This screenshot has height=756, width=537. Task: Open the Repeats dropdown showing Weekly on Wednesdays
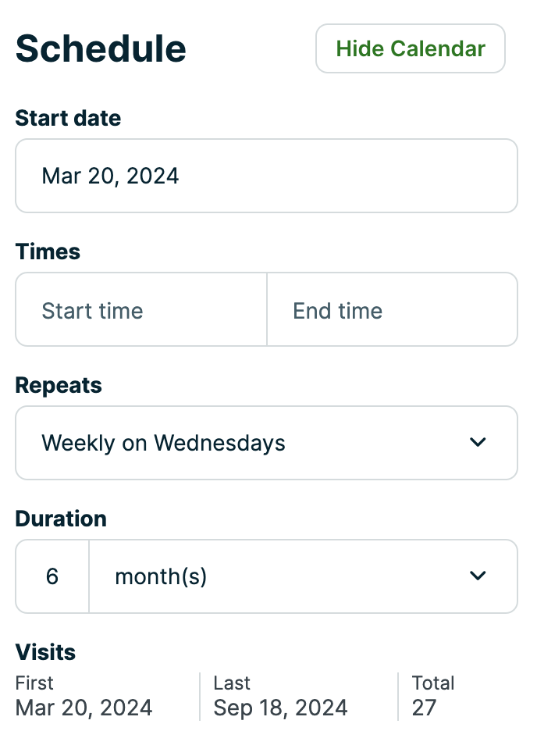tap(266, 442)
